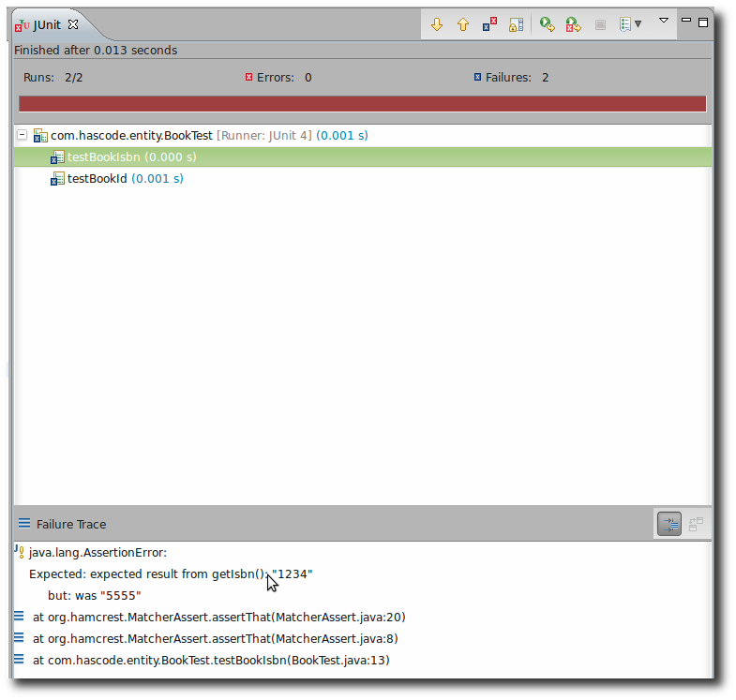Click the java.lang.AssertionError trace line

click(x=98, y=553)
